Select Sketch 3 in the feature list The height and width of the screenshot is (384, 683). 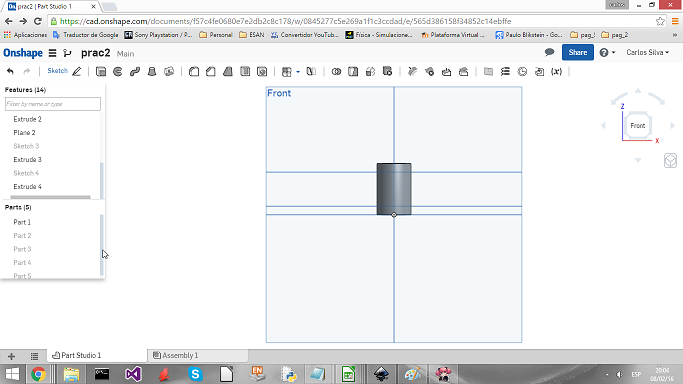coord(26,146)
